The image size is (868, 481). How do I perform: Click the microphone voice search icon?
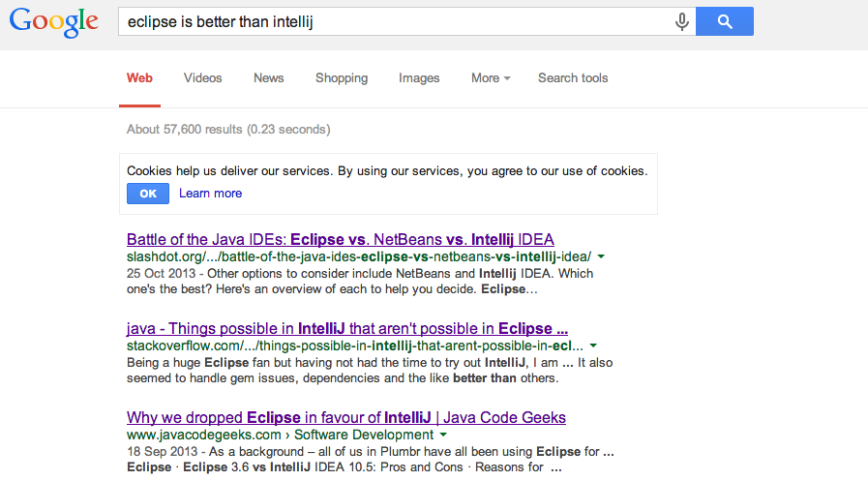coord(681,21)
